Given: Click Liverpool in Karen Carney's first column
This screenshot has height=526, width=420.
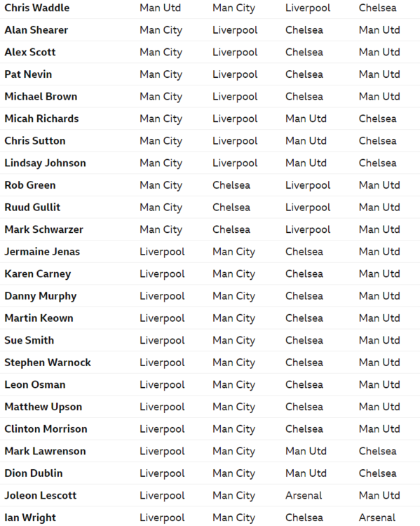Looking at the screenshot, I should pos(162,274).
